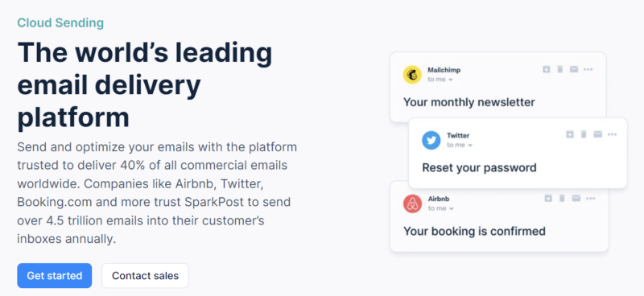Archive the Twitter email
The image size is (644, 296).
(570, 134)
